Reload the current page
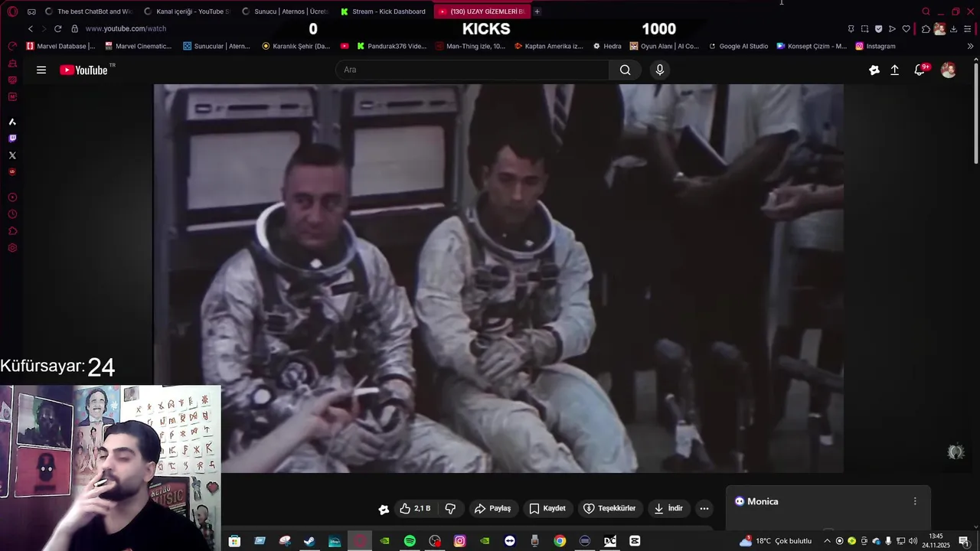This screenshot has width=980, height=551. [57, 28]
